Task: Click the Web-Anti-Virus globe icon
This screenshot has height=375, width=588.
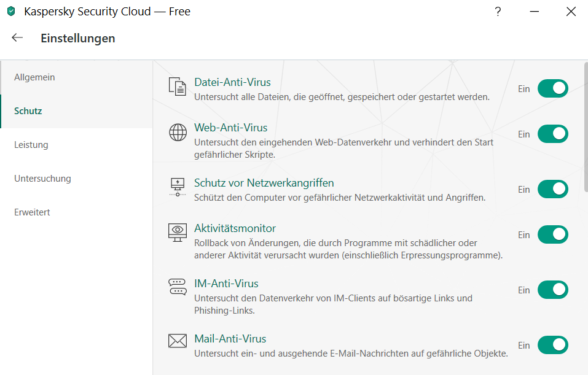Action: (x=177, y=132)
